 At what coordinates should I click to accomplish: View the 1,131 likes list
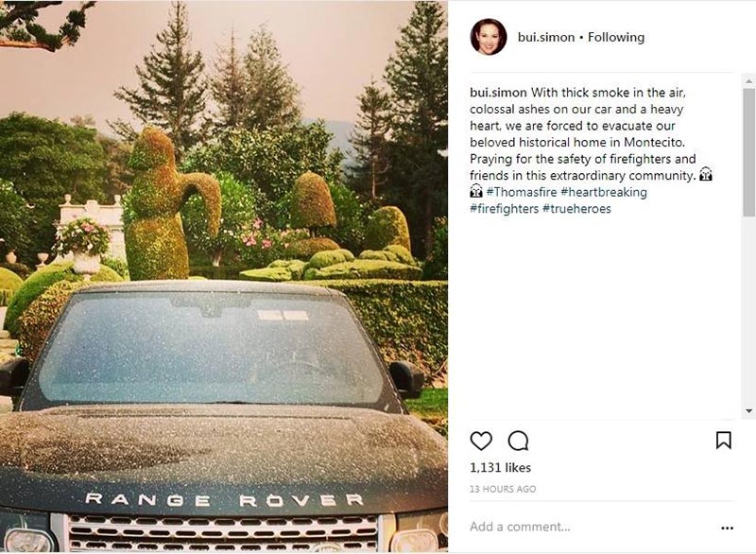pyautogui.click(x=501, y=468)
